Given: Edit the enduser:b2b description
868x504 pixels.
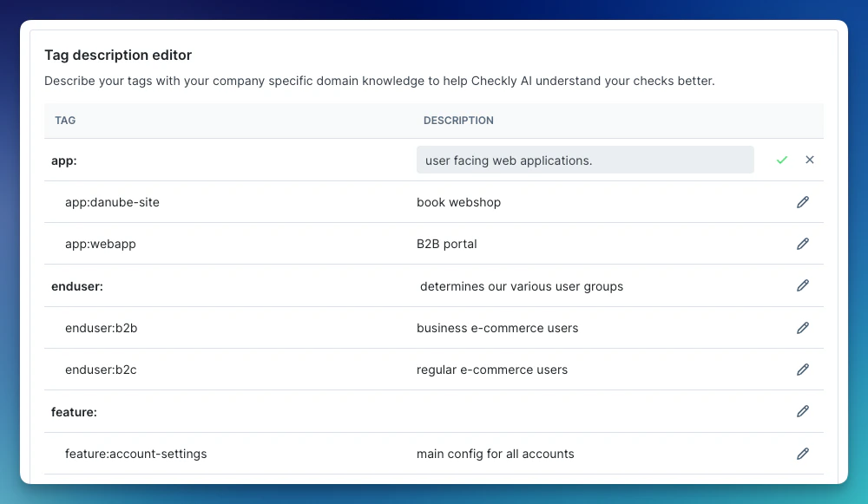Looking at the screenshot, I should 803,328.
